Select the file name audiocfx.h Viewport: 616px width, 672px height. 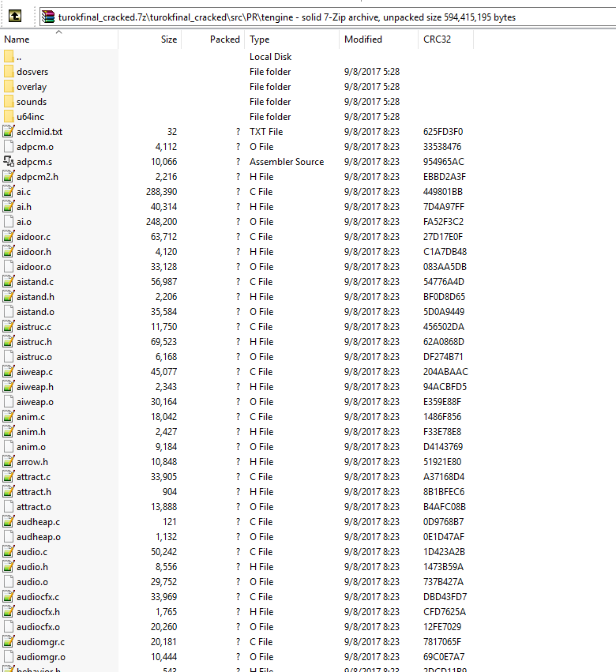click(x=38, y=611)
